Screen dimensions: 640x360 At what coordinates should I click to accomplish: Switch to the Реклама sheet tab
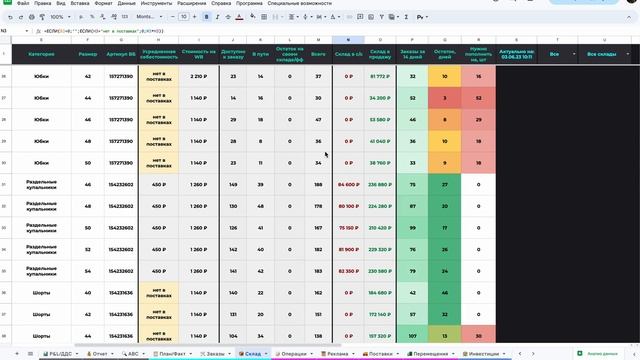(x=337, y=354)
